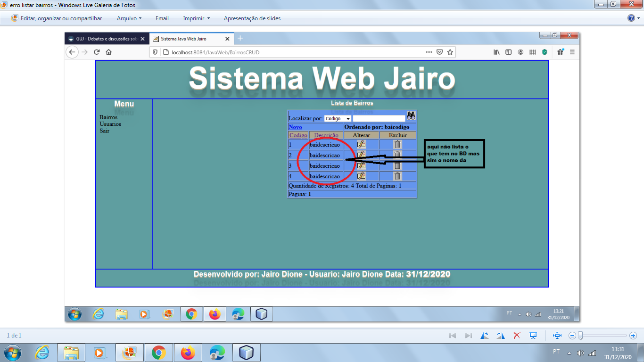644x362 pixels.
Task: Open Firefox from the bottom Windows taskbar
Action: 188,353
